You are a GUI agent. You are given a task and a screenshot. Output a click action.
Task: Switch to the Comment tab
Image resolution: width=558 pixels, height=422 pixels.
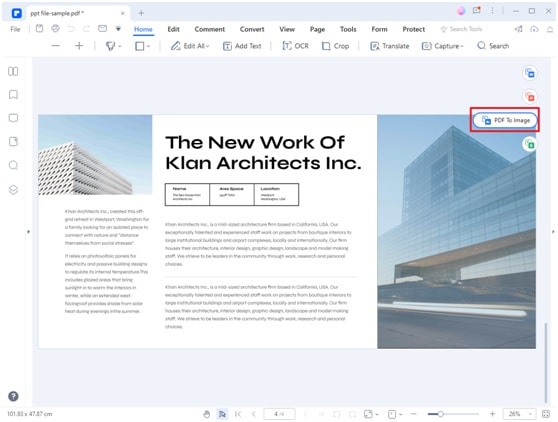click(x=210, y=29)
